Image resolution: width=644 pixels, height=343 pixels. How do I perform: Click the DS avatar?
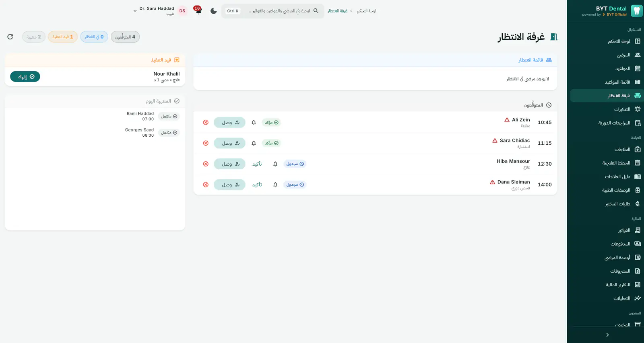pos(182,11)
